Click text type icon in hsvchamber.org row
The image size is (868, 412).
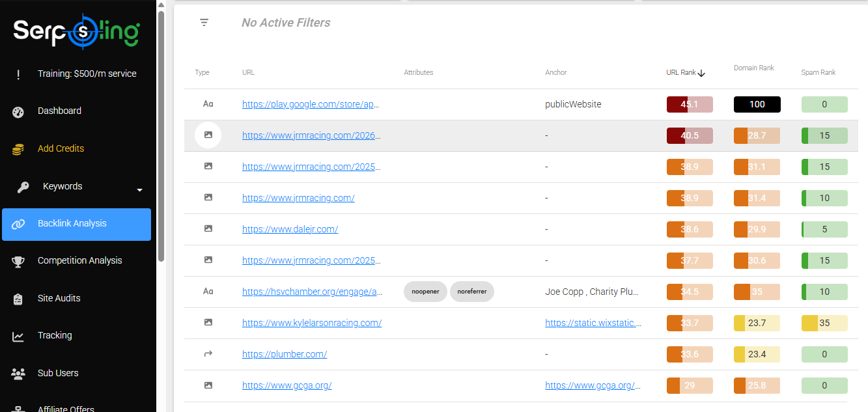click(208, 292)
